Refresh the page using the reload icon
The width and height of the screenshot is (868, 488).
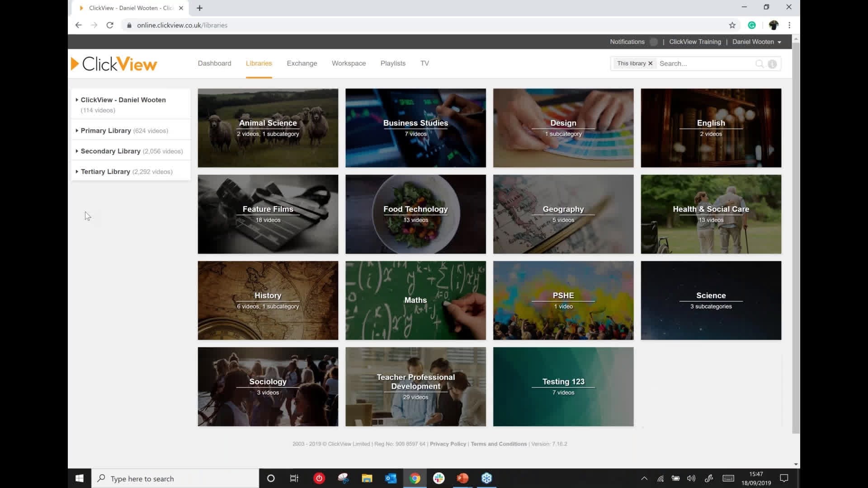click(110, 25)
